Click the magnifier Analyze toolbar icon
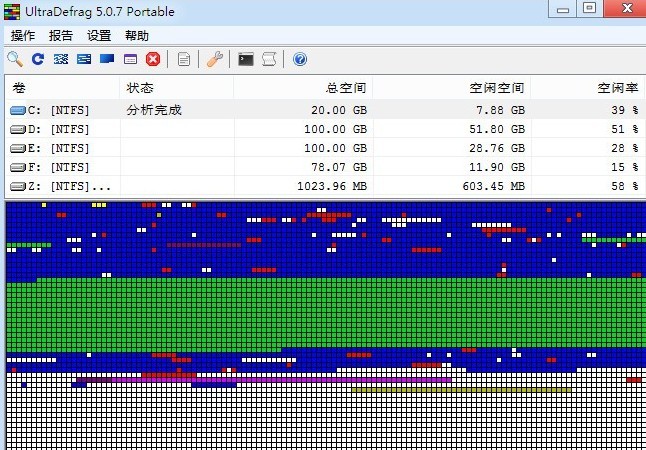 pos(15,59)
